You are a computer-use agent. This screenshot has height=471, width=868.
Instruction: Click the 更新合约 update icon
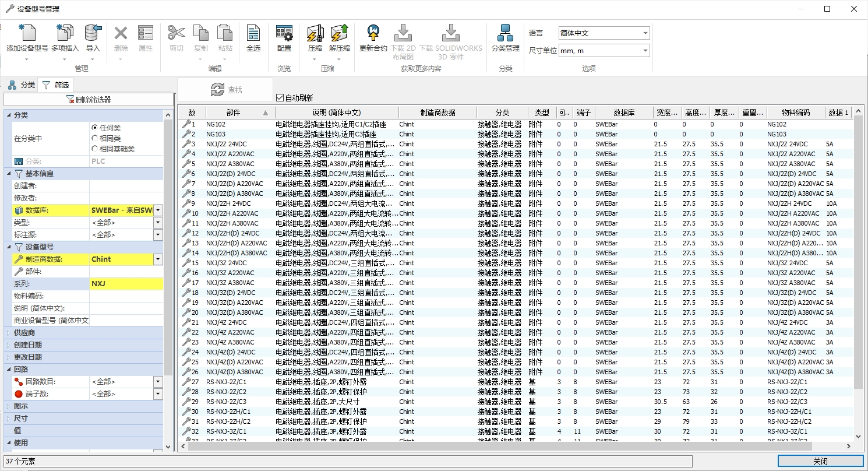click(x=373, y=33)
